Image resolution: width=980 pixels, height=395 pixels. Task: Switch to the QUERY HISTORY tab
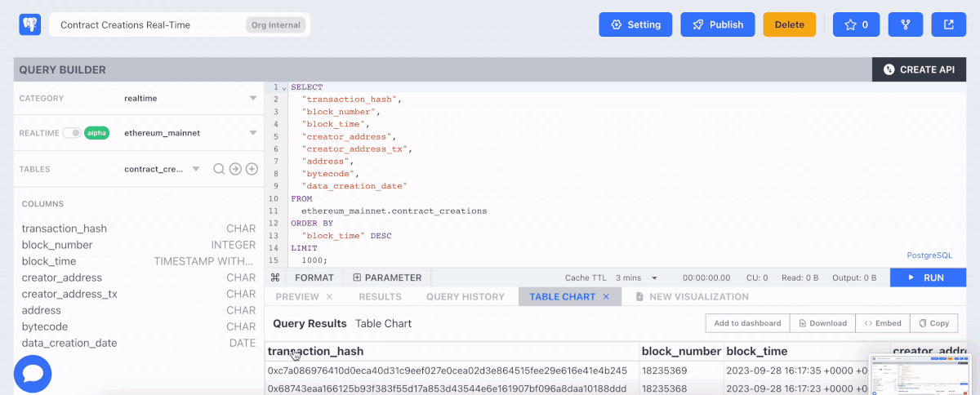click(x=465, y=296)
